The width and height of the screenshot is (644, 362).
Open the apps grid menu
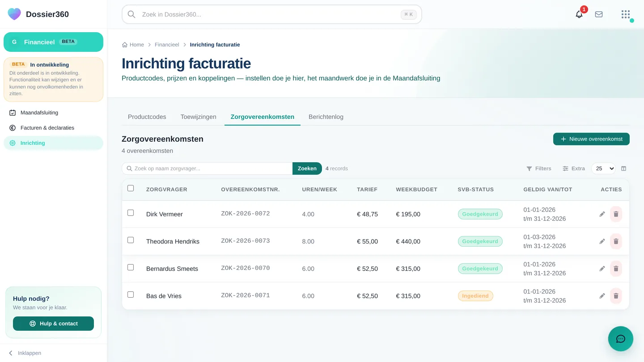[626, 14]
